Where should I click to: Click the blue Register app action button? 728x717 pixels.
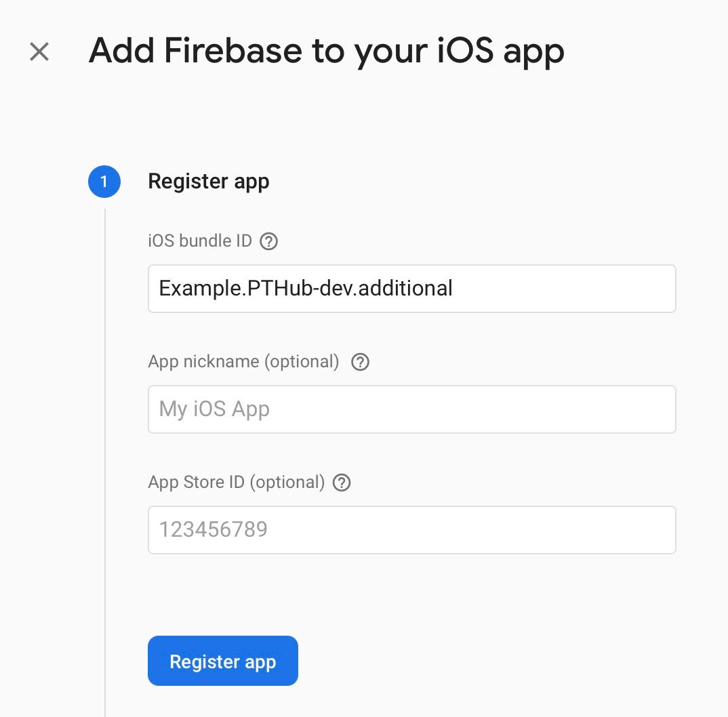click(222, 660)
